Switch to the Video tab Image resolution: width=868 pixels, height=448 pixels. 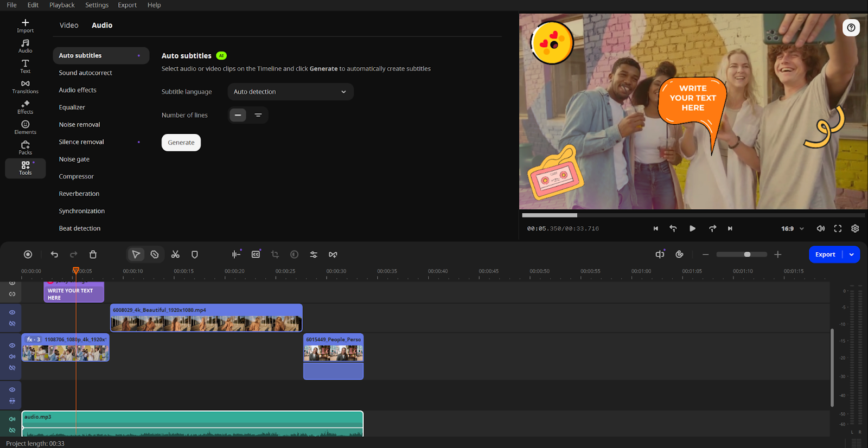click(69, 25)
